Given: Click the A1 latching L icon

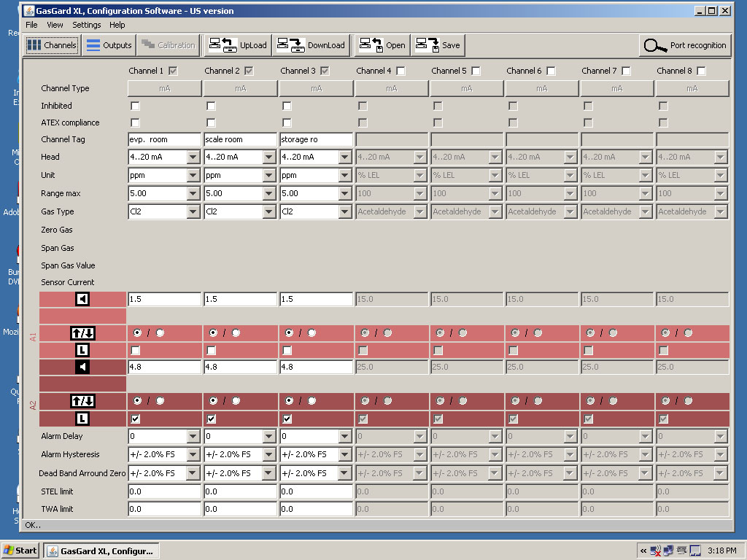Looking at the screenshot, I should [82, 351].
